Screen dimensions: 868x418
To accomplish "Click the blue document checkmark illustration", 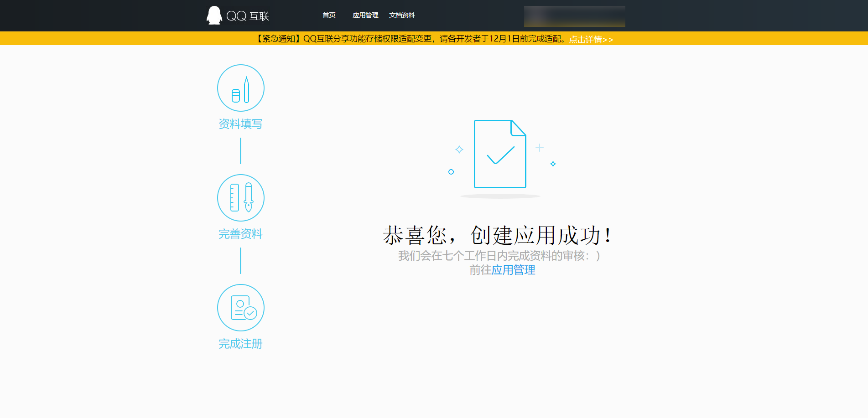I will coord(500,154).
